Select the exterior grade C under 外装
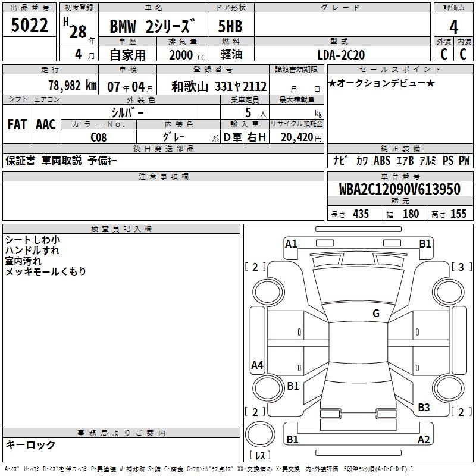This screenshot has height=476, width=476. [x=443, y=54]
